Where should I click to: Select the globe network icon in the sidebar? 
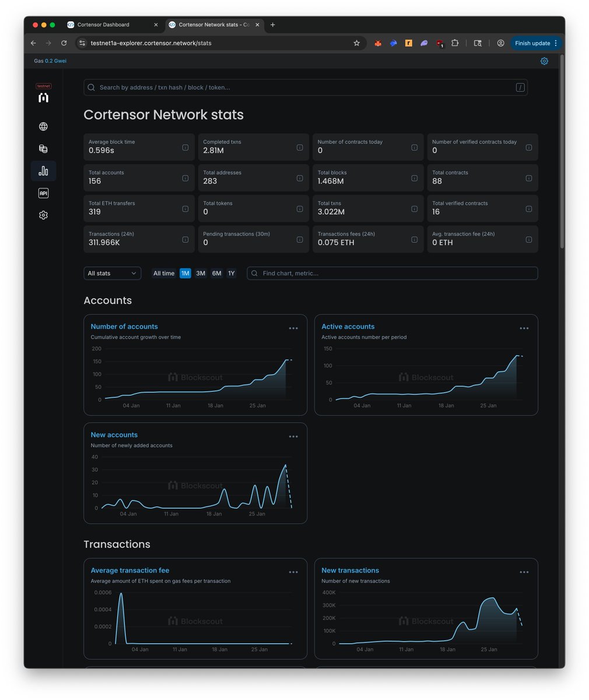click(x=43, y=126)
